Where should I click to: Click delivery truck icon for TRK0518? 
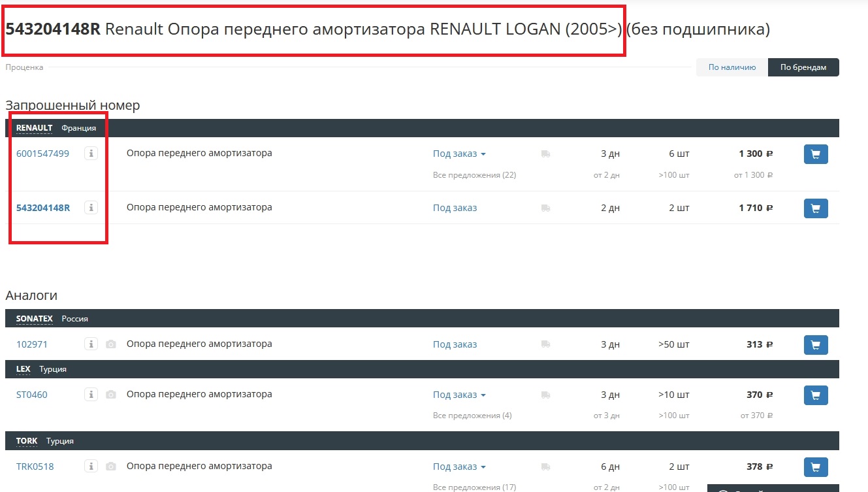[x=546, y=467]
